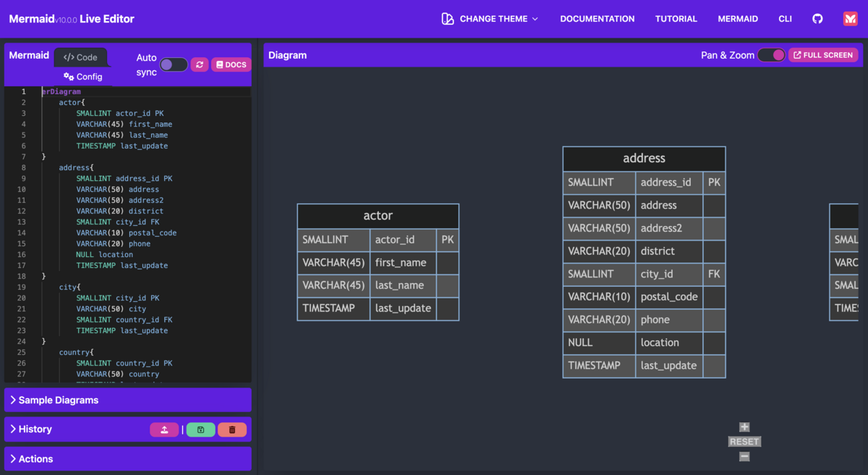This screenshot has height=475, width=868.
Task: Click code line 'NULL location'
Action: [104, 255]
